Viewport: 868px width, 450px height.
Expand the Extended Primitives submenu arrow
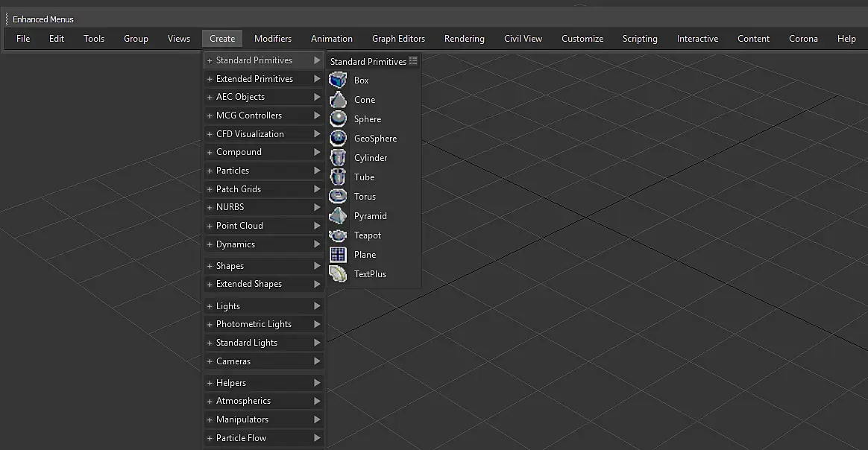(x=317, y=78)
